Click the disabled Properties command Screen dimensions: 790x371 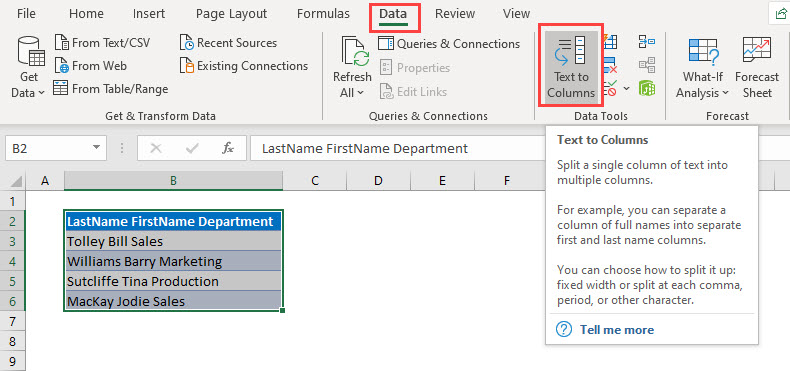414,68
